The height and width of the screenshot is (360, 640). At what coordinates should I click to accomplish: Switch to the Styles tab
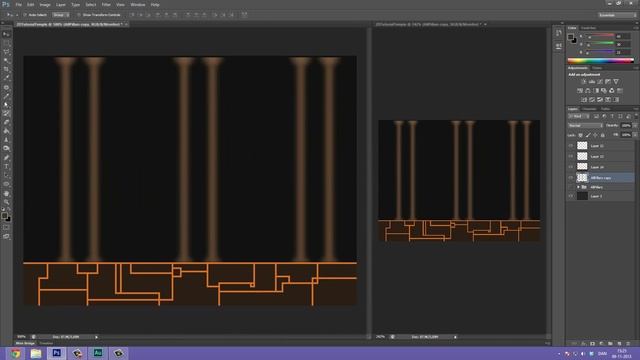pos(597,68)
